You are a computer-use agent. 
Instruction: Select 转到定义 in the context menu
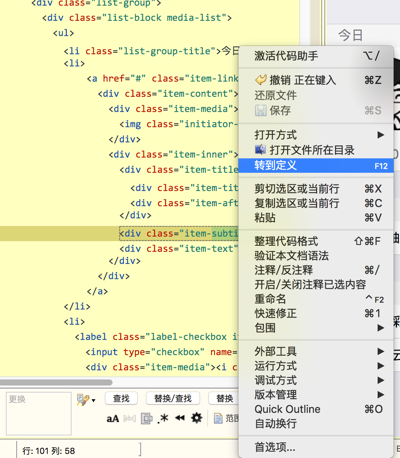tap(316, 165)
